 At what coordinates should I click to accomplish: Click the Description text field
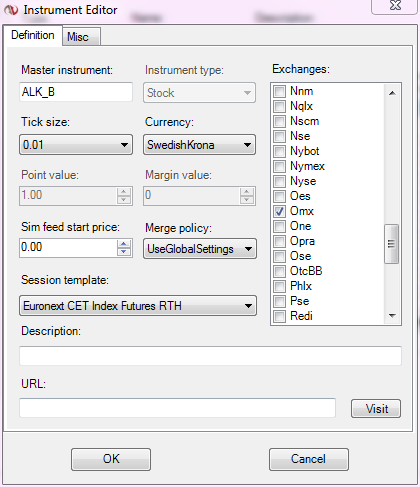click(x=210, y=356)
